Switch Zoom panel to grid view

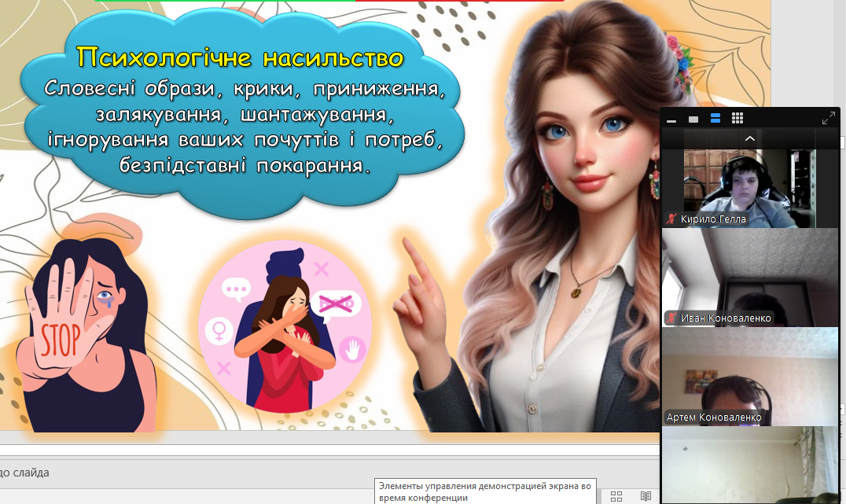coord(737,118)
